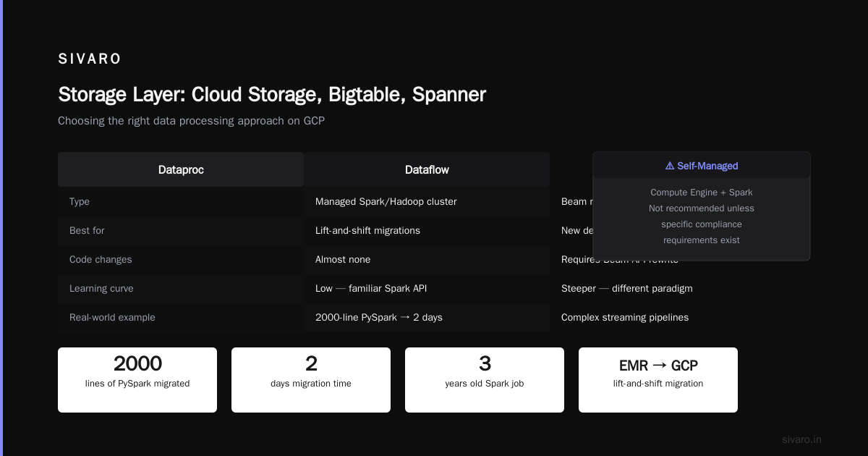Viewport: 868px width, 456px height.
Task: Click subtitle 'Choosing the right data processing approach on GCP'
Action: [192, 121]
